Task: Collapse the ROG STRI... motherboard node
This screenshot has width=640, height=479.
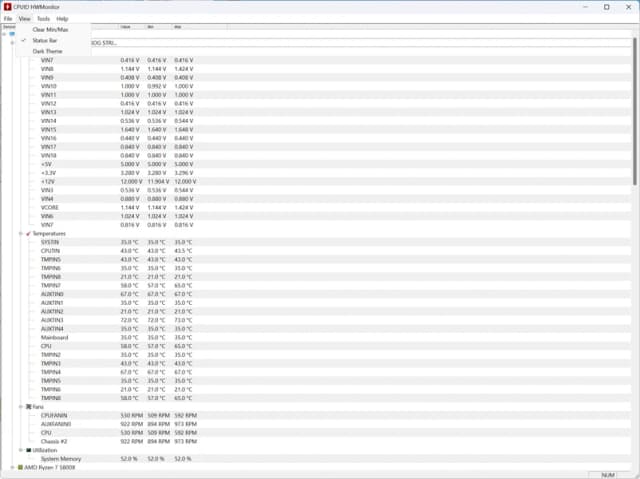Action: pos(12,43)
